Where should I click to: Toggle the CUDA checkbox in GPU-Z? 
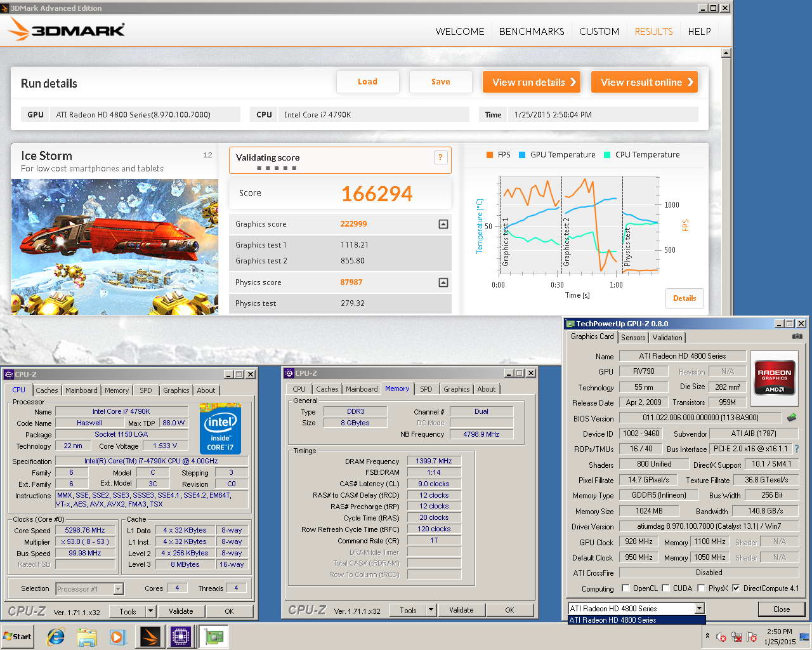(665, 588)
